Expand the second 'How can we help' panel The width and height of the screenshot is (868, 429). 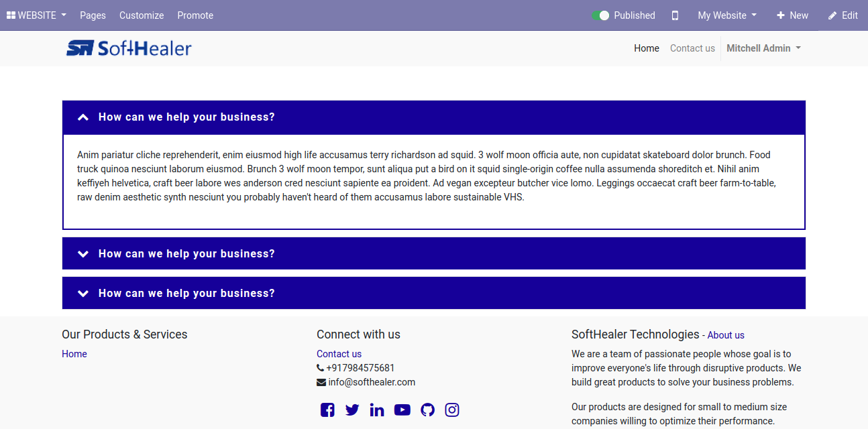coord(433,253)
